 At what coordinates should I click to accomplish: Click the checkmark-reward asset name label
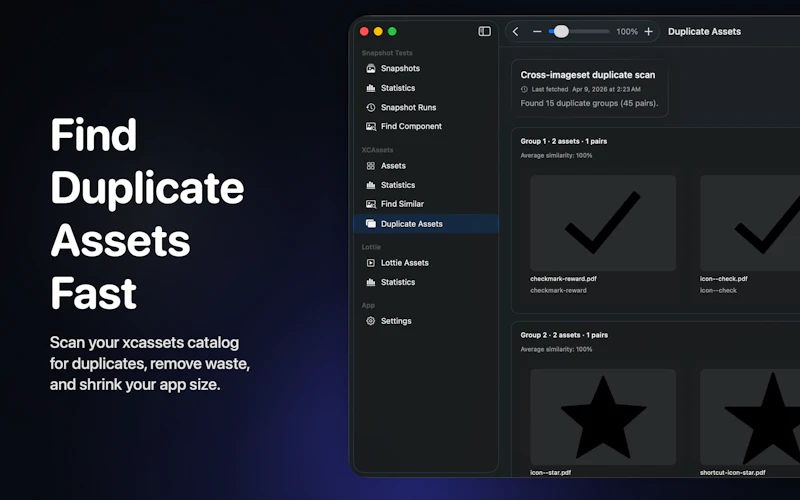tap(558, 290)
